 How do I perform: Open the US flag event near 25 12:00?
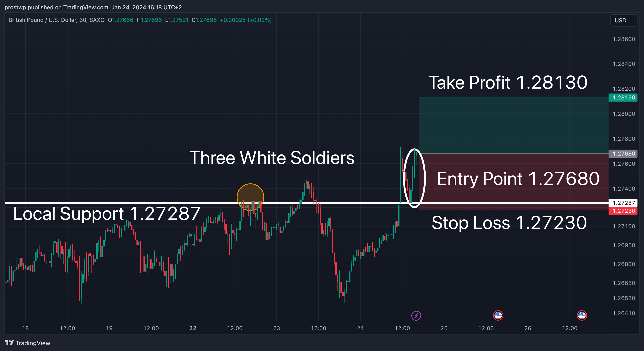[498, 316]
